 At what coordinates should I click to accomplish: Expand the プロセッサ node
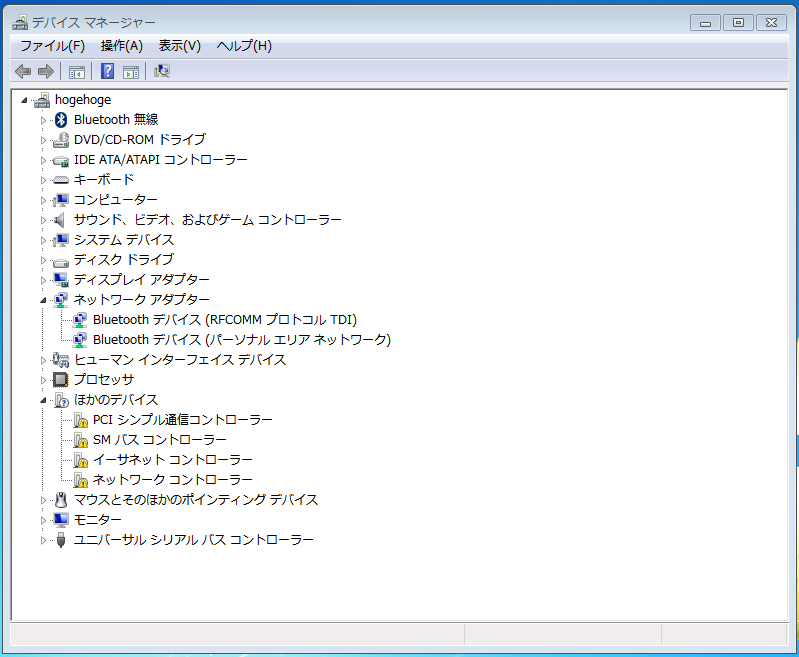43,380
